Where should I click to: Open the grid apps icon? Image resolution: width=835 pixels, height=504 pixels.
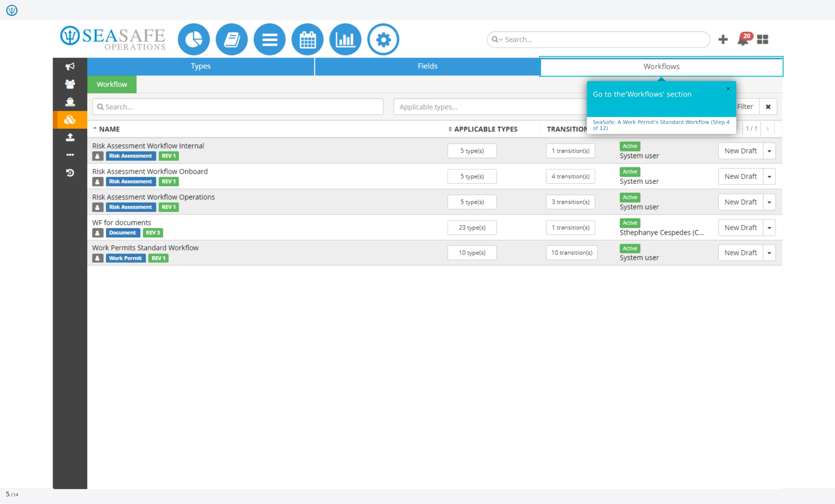[x=763, y=40]
